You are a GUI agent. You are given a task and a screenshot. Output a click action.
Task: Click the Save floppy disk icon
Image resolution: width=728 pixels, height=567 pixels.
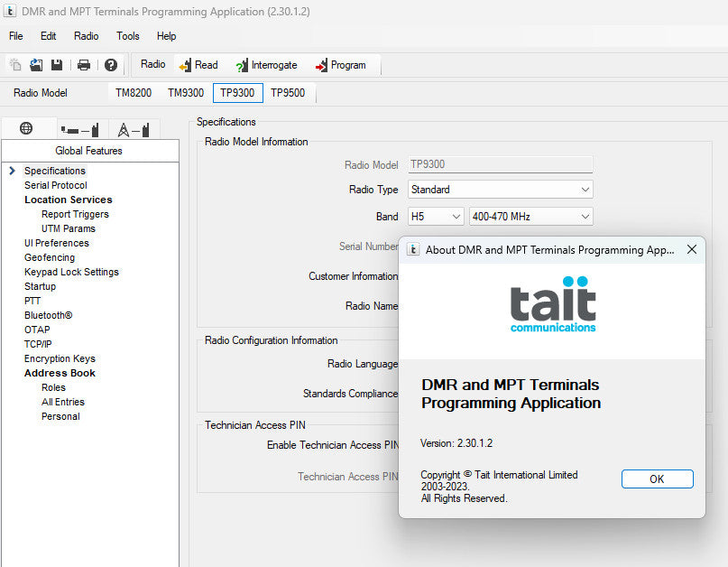57,65
